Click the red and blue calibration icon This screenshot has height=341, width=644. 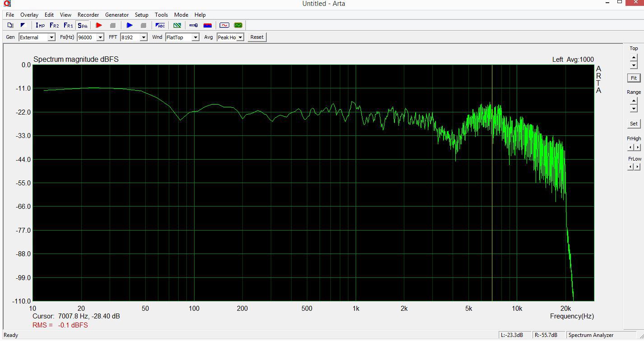click(x=208, y=25)
